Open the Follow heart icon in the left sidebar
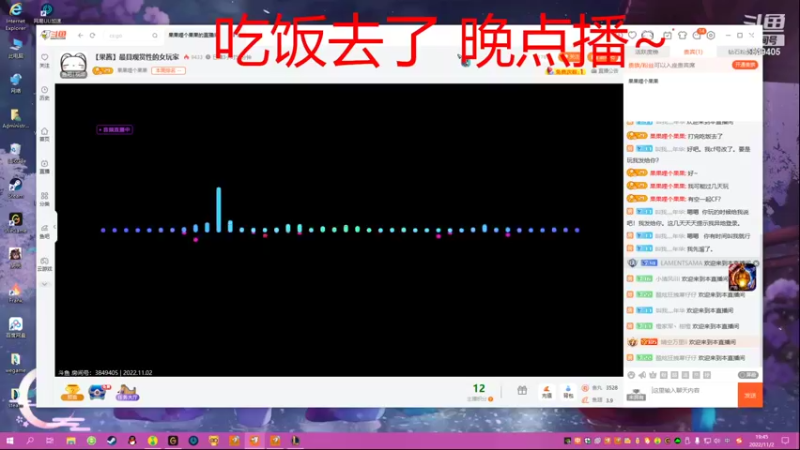Image resolution: width=800 pixels, height=450 pixels. [x=44, y=60]
